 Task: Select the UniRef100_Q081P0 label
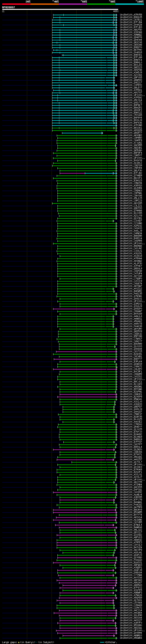pyautogui.click(x=131, y=309)
